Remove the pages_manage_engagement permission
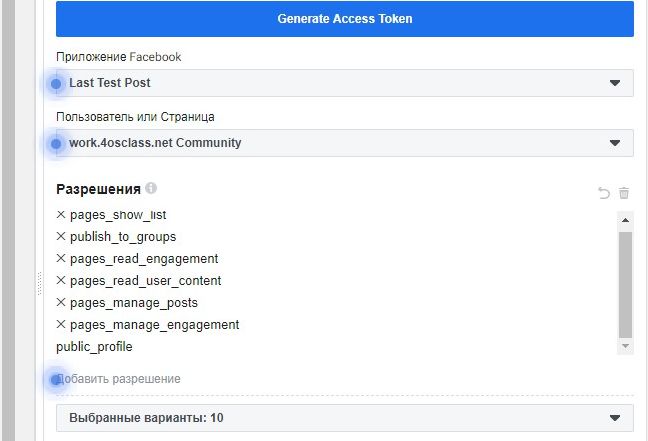648x441 pixels. (x=61, y=324)
